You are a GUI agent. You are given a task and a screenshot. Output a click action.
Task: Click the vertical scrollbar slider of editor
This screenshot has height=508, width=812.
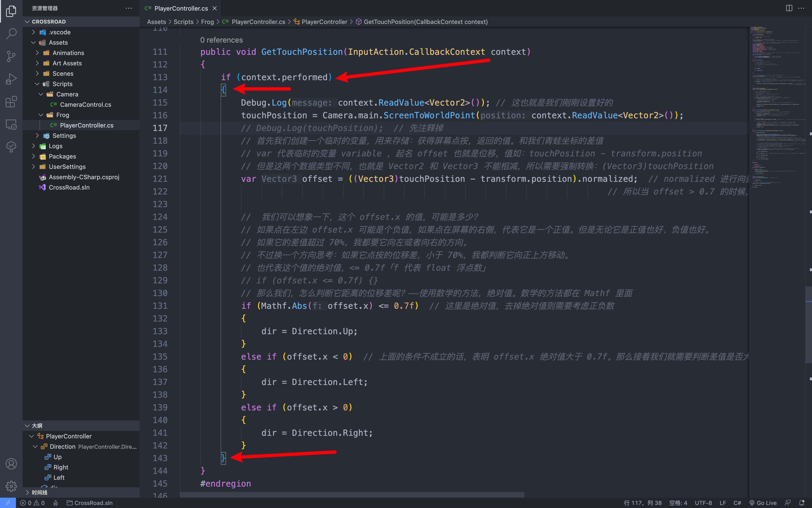tap(809, 325)
